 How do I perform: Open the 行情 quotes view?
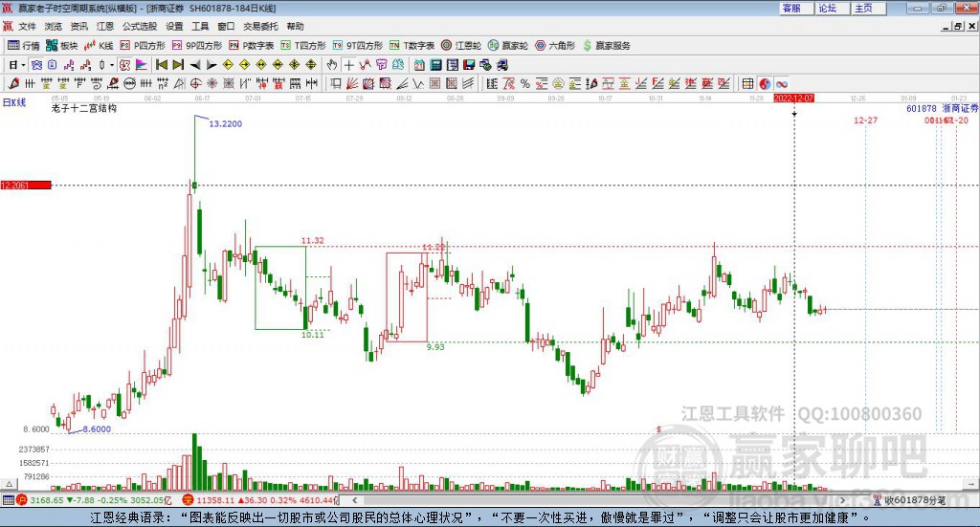(x=24, y=46)
